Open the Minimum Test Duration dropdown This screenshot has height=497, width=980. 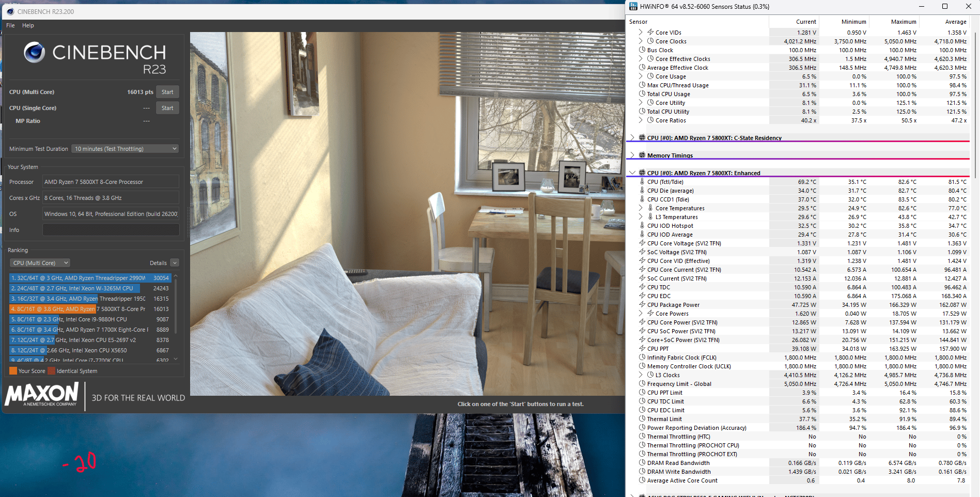click(x=125, y=149)
